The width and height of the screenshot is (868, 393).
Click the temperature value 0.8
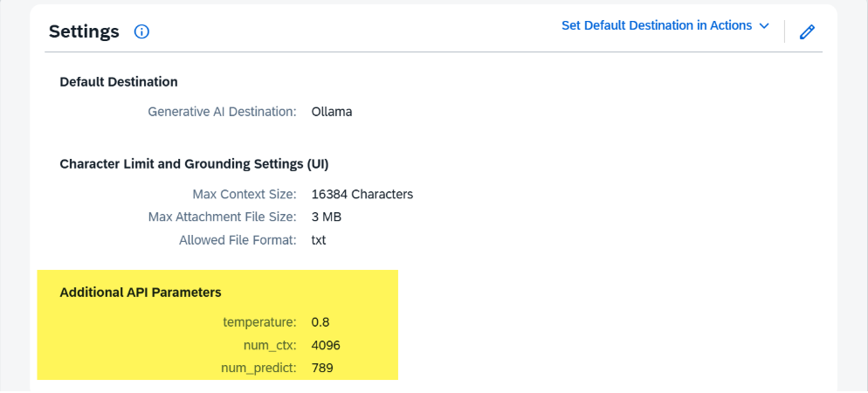click(320, 322)
